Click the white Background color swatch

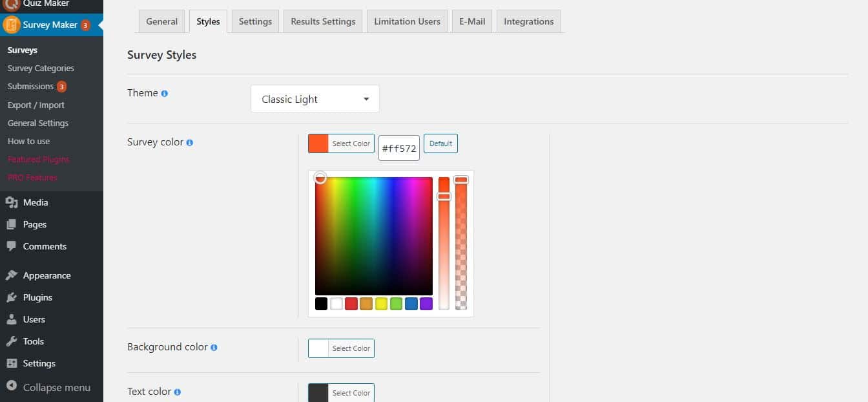coord(318,348)
